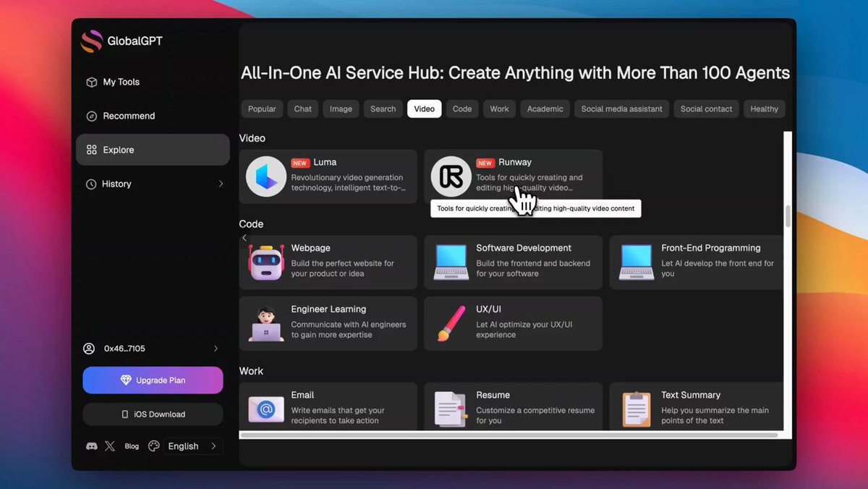Open My Tools in sidebar
Image resolution: width=868 pixels, height=489 pixels.
click(153, 82)
